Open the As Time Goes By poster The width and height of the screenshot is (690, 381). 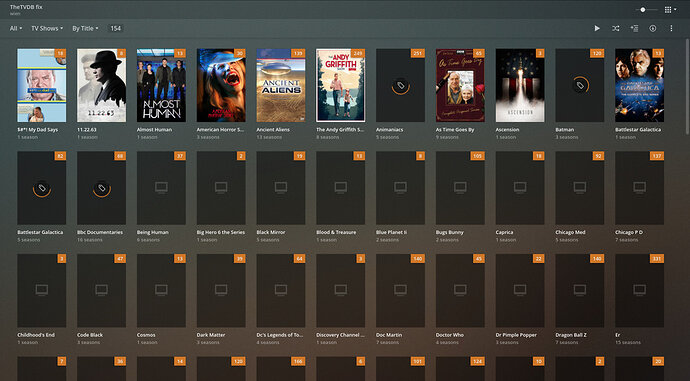(460, 85)
